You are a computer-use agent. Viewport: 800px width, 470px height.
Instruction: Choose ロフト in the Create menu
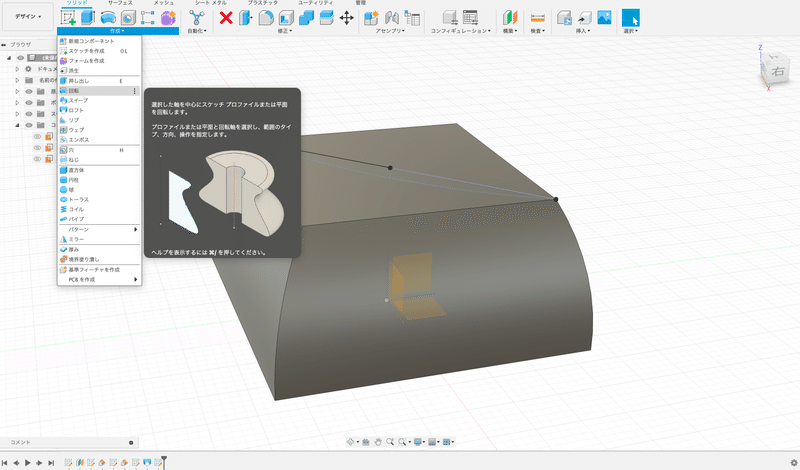pyautogui.click(x=99, y=110)
